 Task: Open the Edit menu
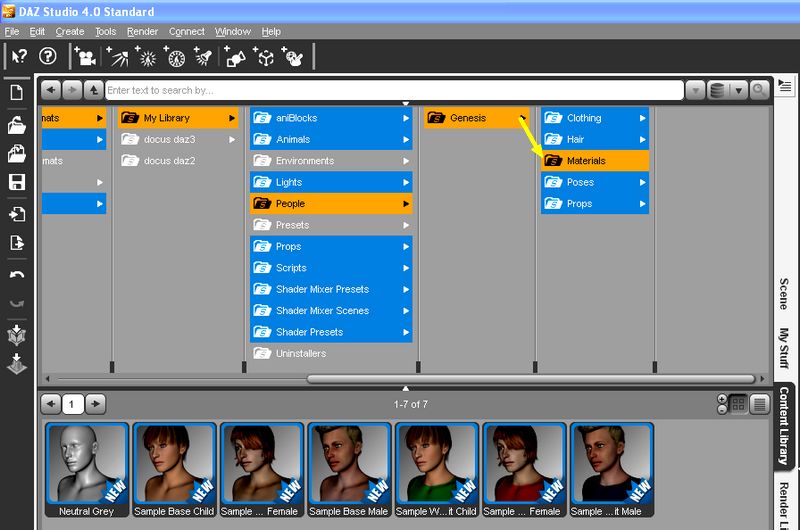pos(37,32)
